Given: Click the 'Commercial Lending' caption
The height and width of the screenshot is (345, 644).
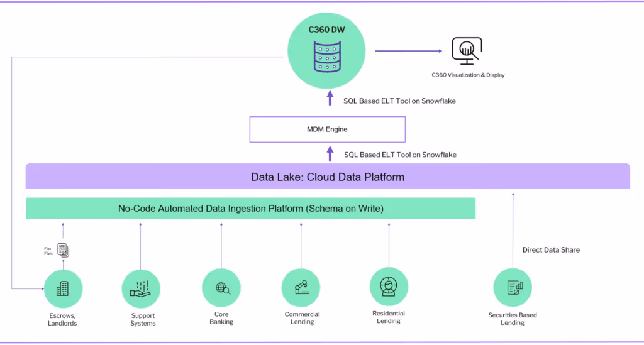Looking at the screenshot, I should (x=303, y=318).
